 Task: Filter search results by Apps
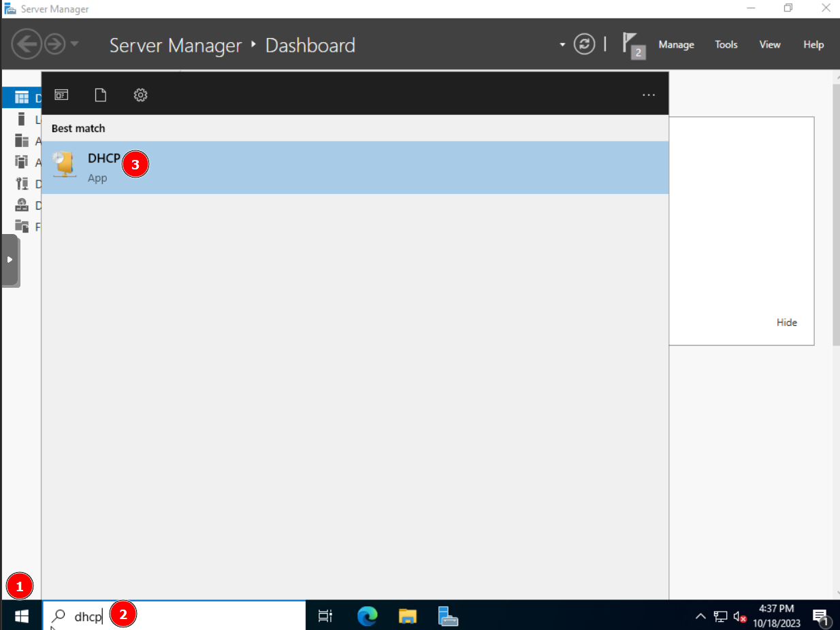[61, 95]
